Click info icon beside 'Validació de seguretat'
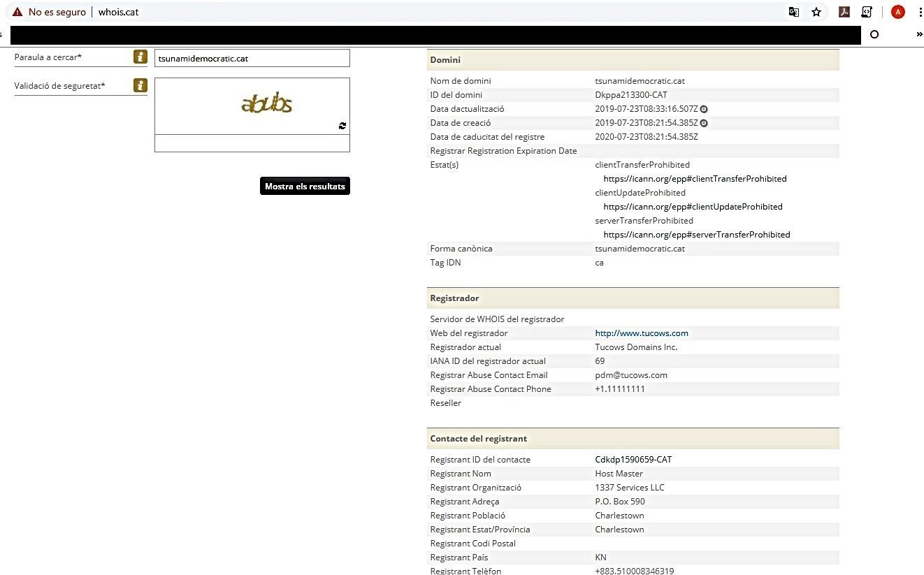Screen dimensions: 924x575 (140, 86)
